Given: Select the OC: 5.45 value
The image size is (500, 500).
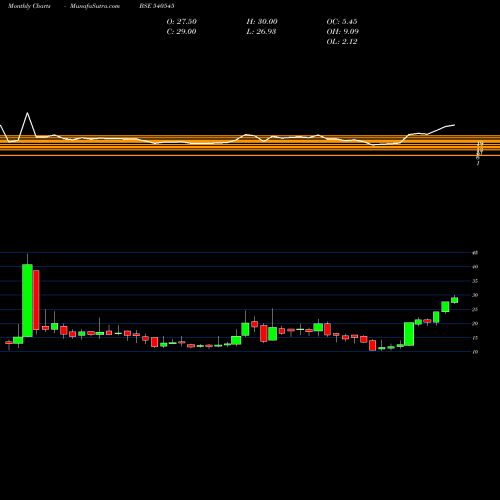Looking at the screenshot, I should pyautogui.click(x=342, y=22).
